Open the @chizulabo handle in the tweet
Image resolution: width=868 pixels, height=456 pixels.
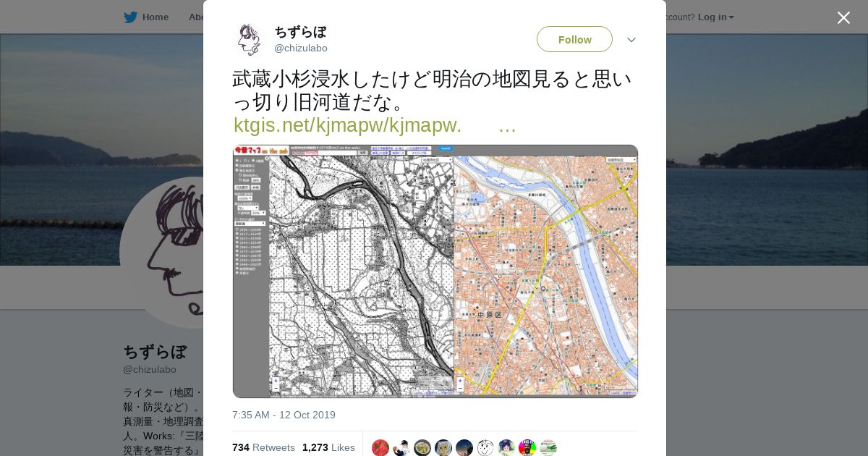301,48
